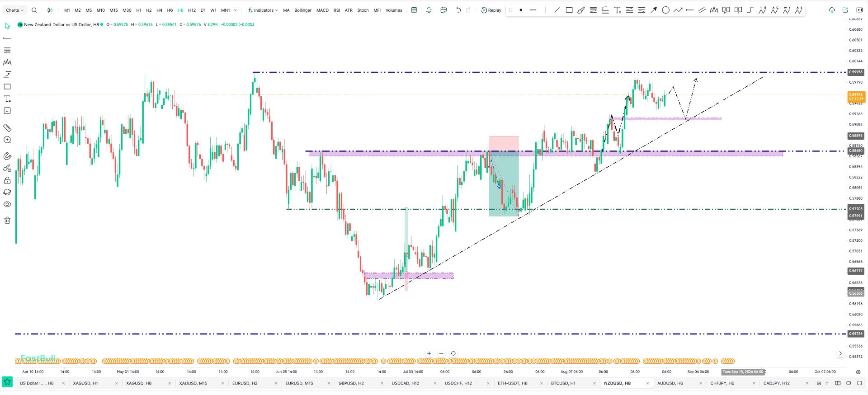Set timeframe to M15

pyautogui.click(x=113, y=10)
